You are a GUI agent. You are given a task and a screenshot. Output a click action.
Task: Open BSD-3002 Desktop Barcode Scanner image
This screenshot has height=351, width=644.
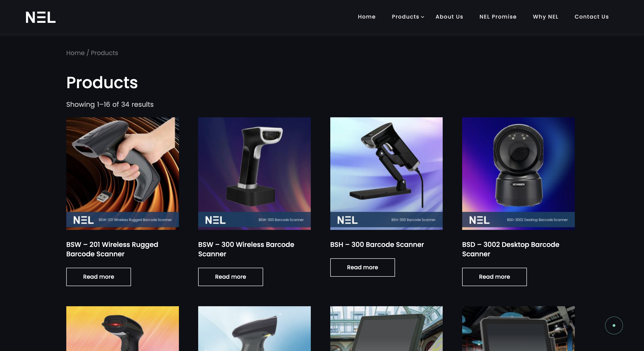click(x=518, y=173)
